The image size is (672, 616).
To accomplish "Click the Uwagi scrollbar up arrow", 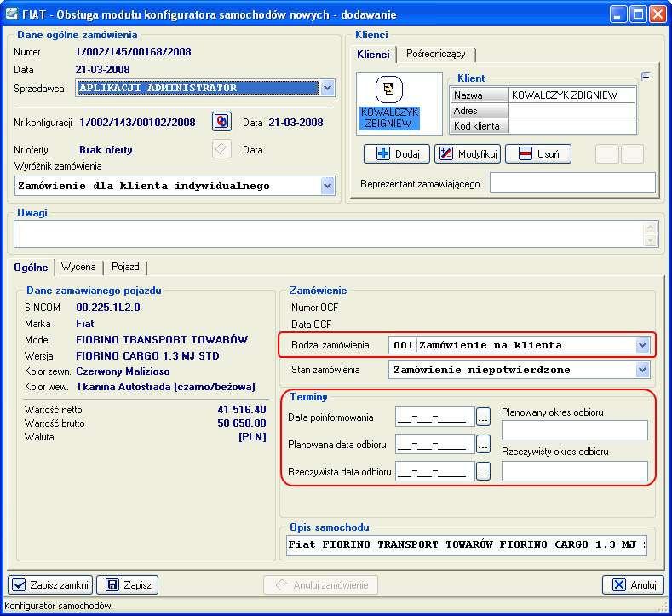I will pyautogui.click(x=650, y=227).
